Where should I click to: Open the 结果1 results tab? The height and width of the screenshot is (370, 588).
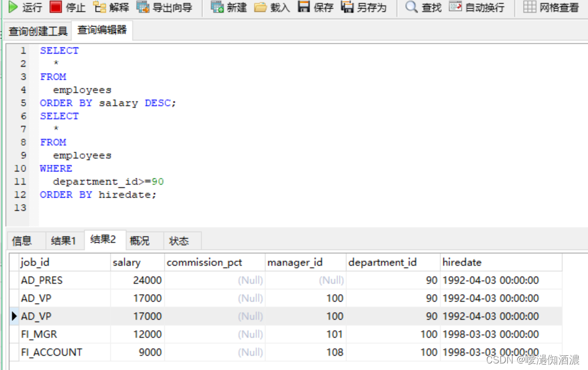pos(64,240)
